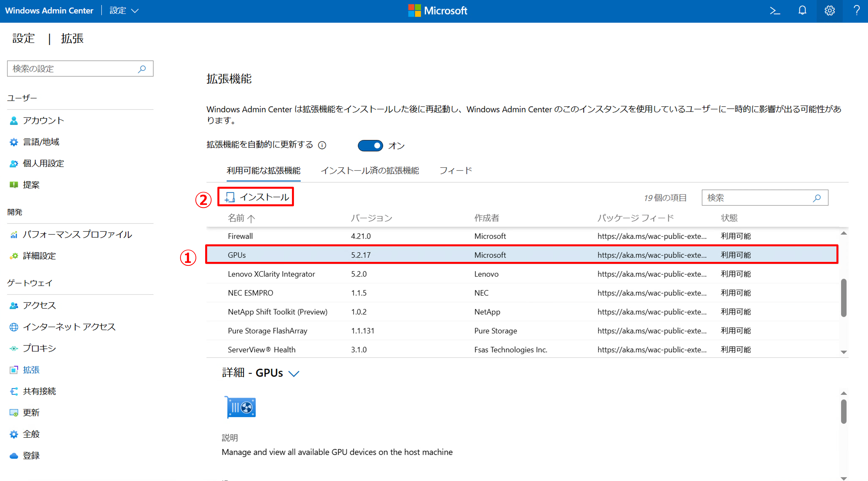Click the info icon beside auto-update label
Image resolution: width=868 pixels, height=481 pixels.
[322, 145]
